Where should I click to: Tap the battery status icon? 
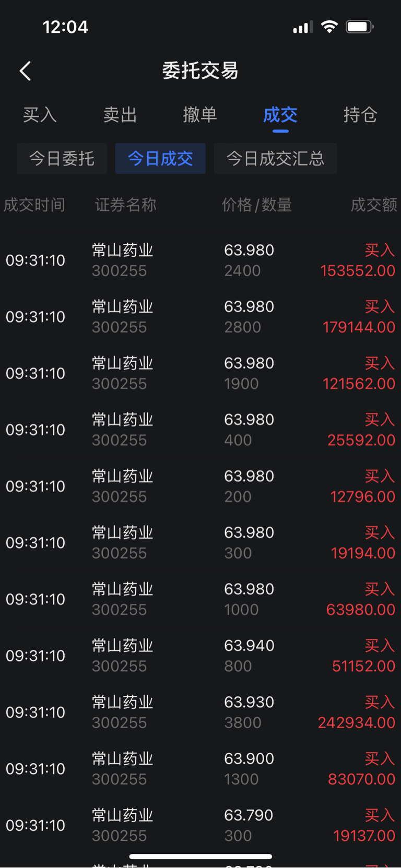(359, 27)
